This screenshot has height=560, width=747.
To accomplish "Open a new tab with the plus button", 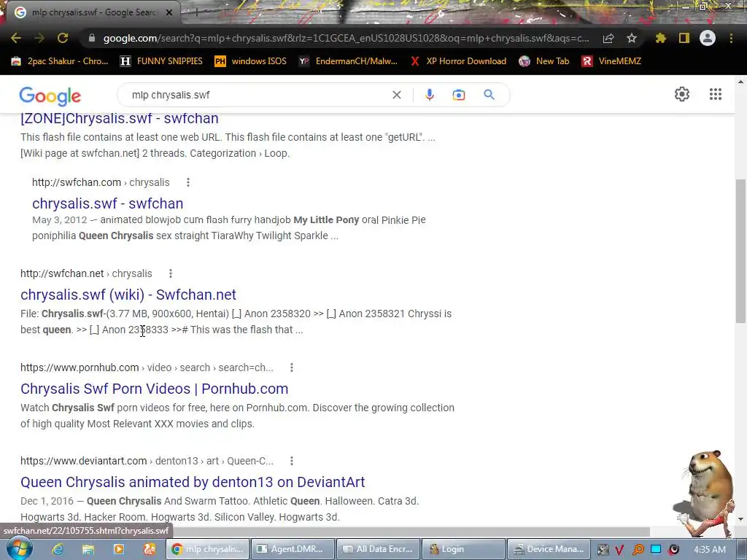I will pos(196,13).
